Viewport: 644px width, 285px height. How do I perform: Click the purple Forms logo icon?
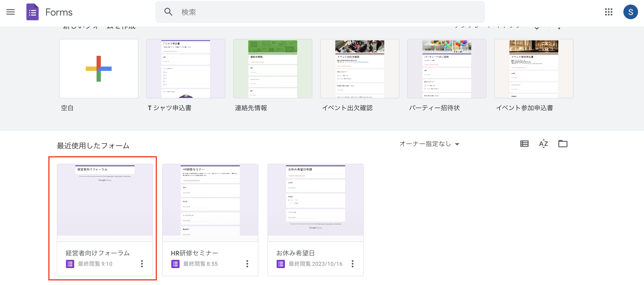[x=33, y=12]
